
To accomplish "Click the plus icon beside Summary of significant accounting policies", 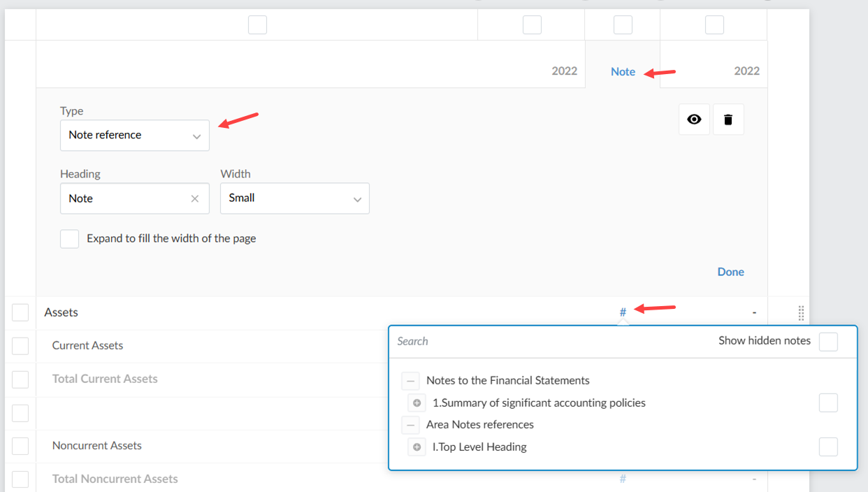I will tap(417, 403).
